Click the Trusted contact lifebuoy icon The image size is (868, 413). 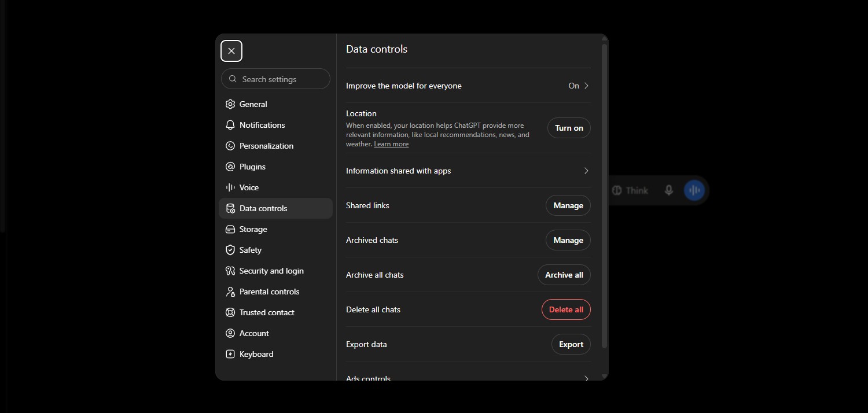(230, 312)
